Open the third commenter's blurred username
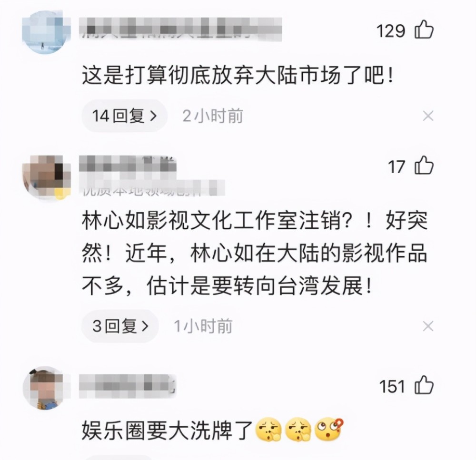476x460 pixels. 128,386
